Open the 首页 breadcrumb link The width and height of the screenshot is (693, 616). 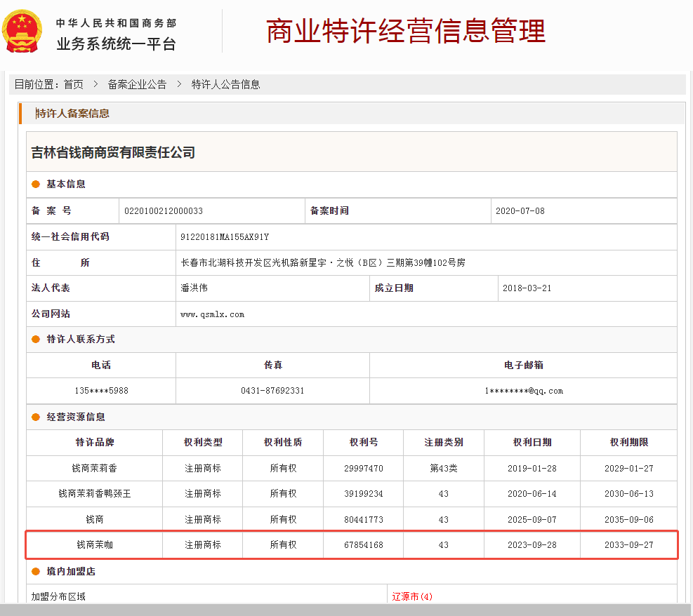click(73, 84)
